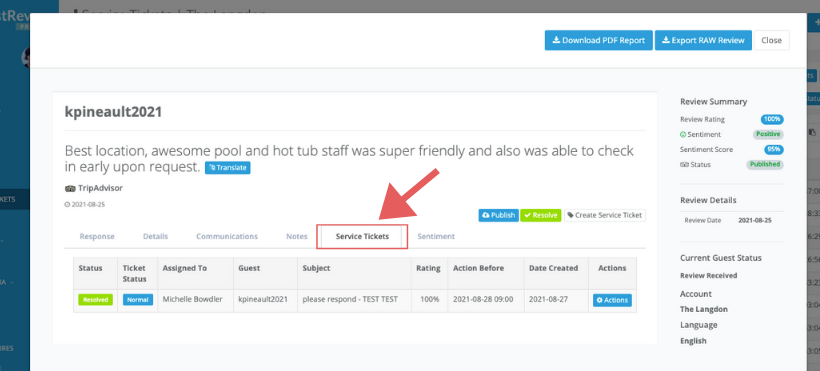Click the Normal ticket status badge
This screenshot has height=371, width=820.
click(138, 300)
